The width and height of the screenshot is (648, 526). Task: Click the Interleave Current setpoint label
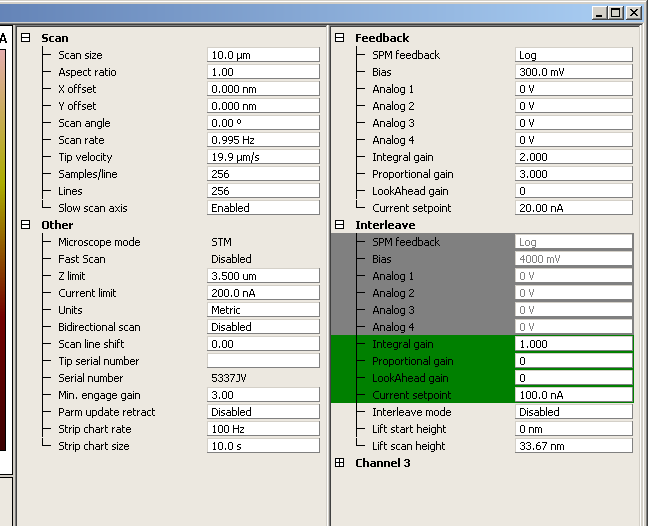[x=412, y=395]
